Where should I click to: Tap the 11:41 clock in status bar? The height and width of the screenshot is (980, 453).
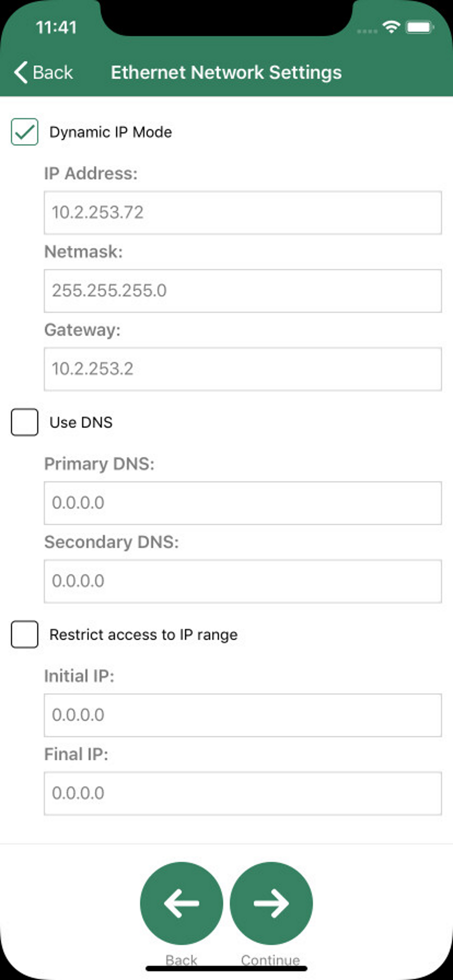(56, 27)
